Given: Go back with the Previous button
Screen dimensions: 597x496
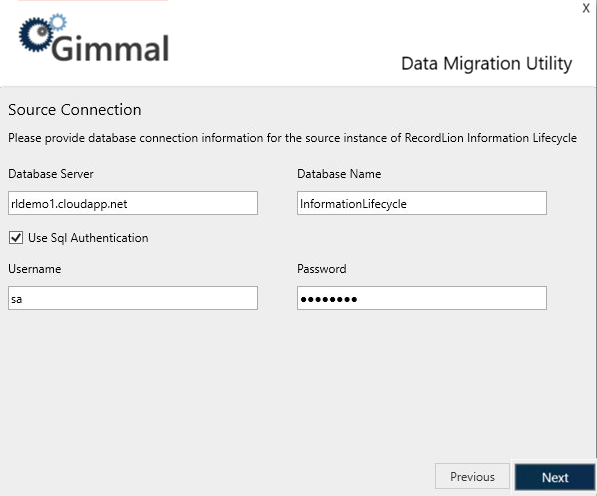Looking at the screenshot, I should pyautogui.click(x=472, y=476).
